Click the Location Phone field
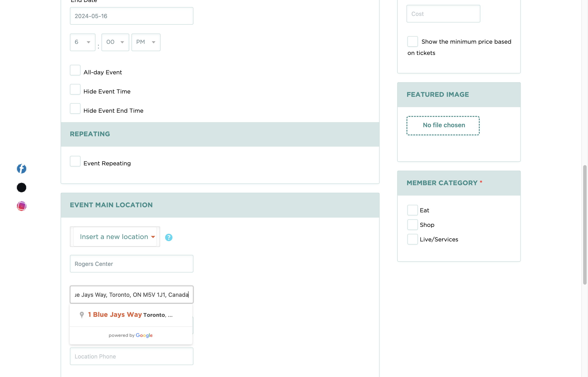Image resolution: width=588 pixels, height=377 pixels. 132,356
